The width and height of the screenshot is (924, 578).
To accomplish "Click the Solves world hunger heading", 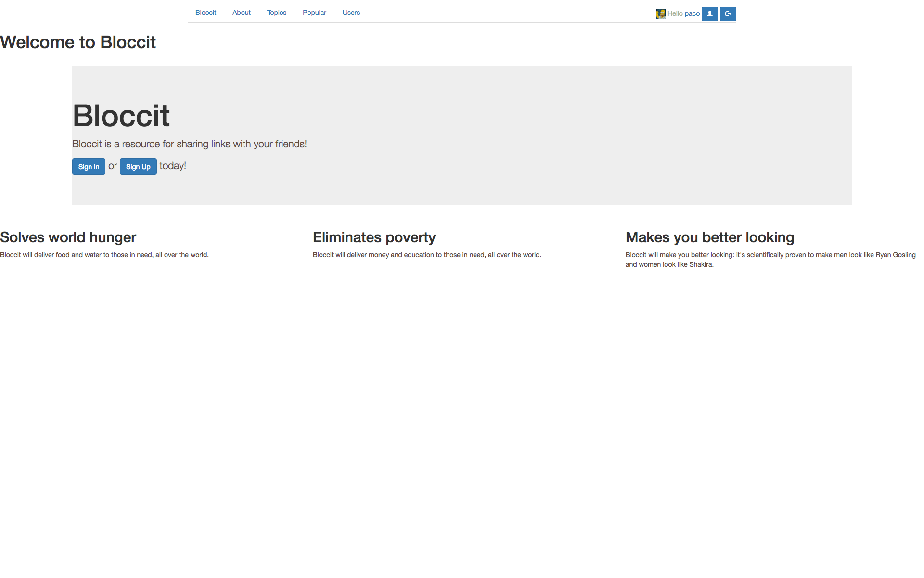I will point(68,237).
